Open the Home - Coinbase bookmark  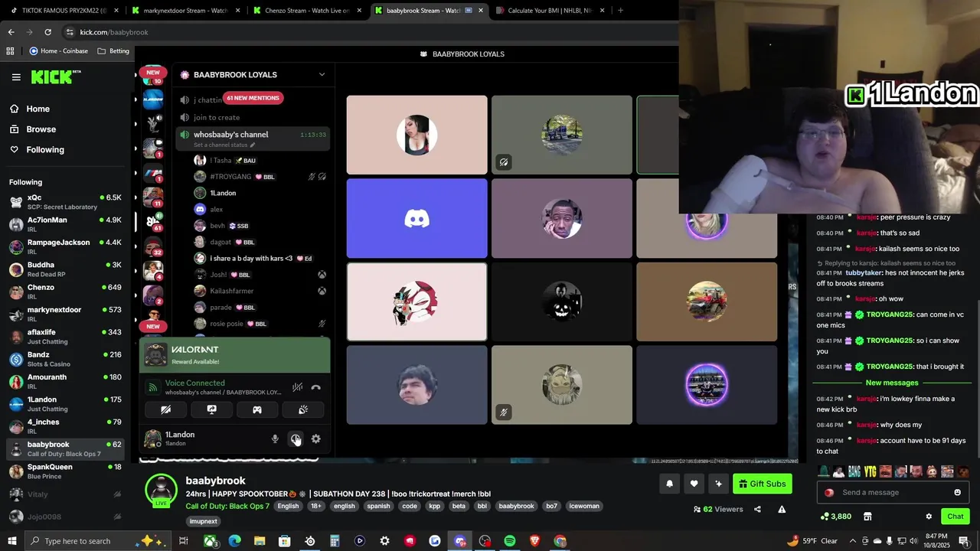[x=58, y=51]
